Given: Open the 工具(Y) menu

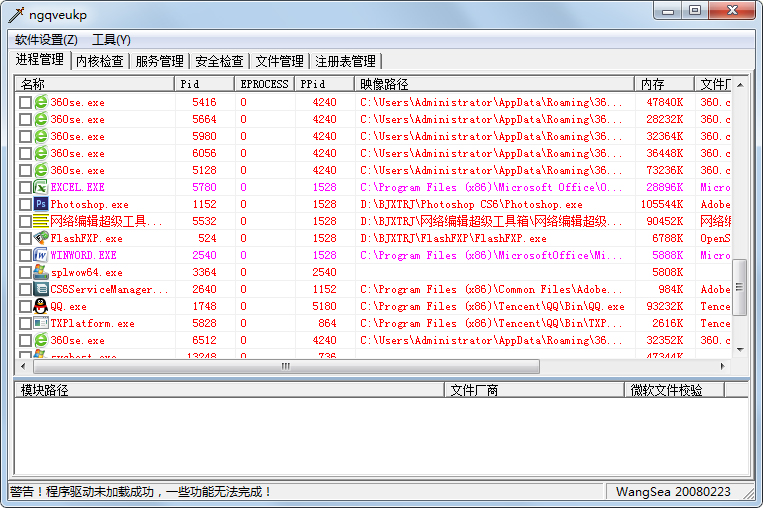Looking at the screenshot, I should 111,40.
